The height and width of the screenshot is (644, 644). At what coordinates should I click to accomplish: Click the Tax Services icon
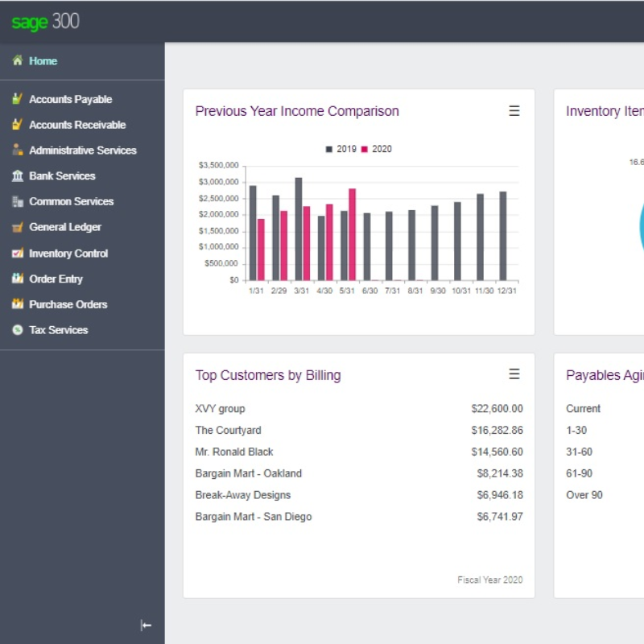click(17, 330)
